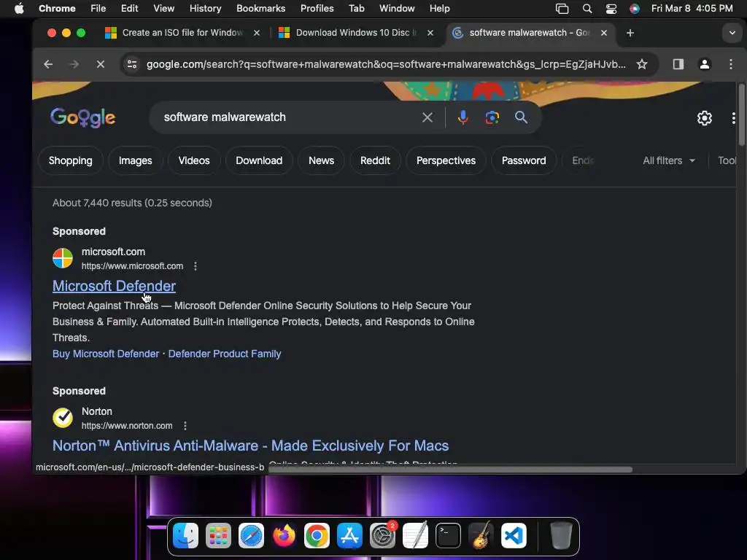Open Siri in the menu bar
The image size is (747, 560).
tap(634, 9)
